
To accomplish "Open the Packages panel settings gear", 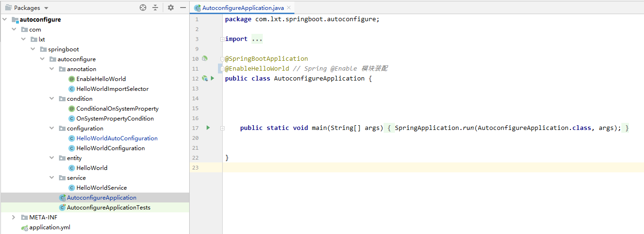I will (x=171, y=8).
